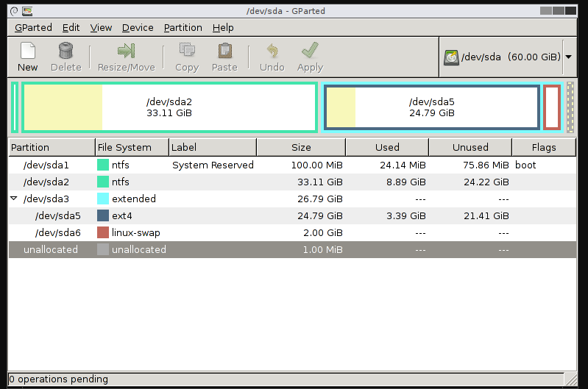
Task: Click the ext4 file system text
Action: click(122, 215)
